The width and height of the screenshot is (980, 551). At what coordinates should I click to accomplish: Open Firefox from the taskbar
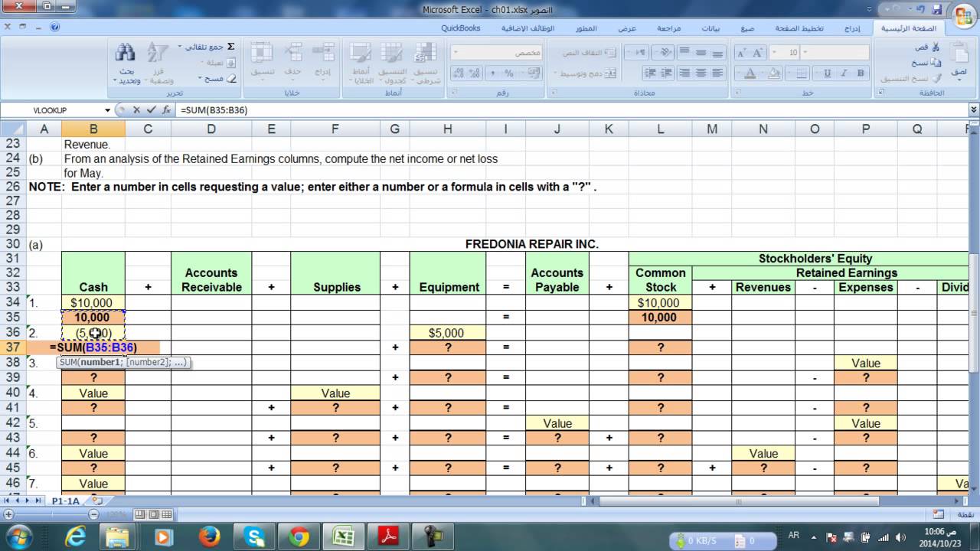pyautogui.click(x=208, y=536)
